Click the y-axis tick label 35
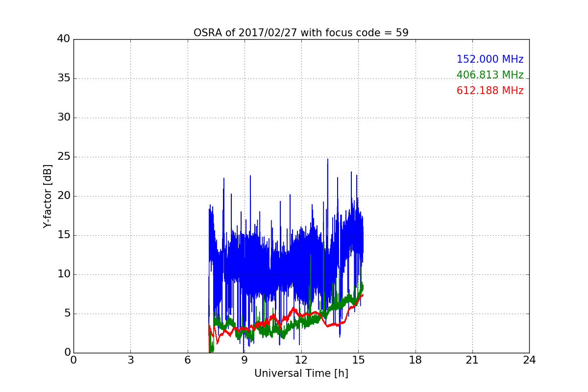Image resolution: width=588 pixels, height=392 pixels. click(x=64, y=78)
